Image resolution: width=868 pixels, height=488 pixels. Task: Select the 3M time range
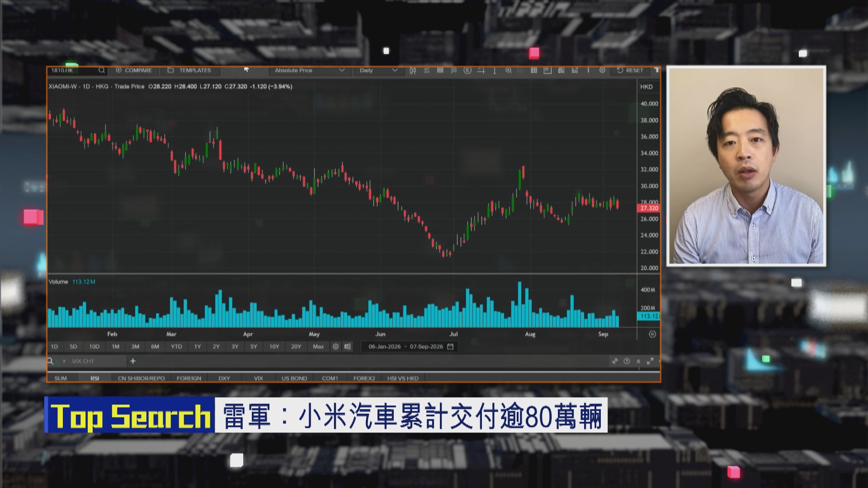pyautogui.click(x=135, y=347)
